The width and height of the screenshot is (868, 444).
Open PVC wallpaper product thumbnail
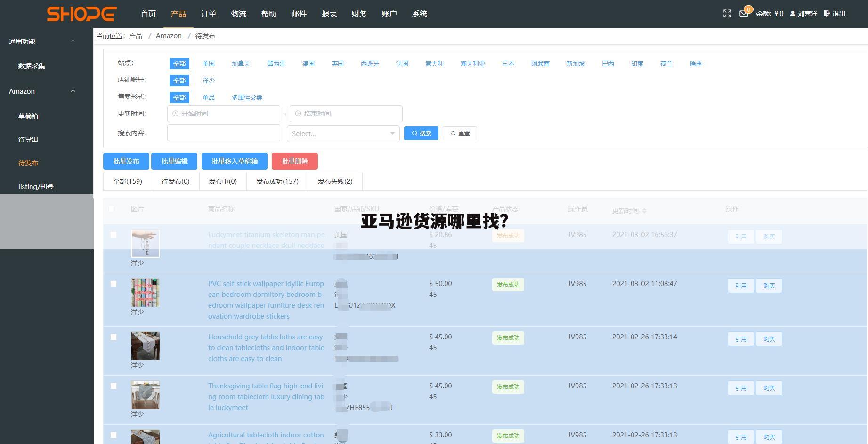click(x=145, y=292)
